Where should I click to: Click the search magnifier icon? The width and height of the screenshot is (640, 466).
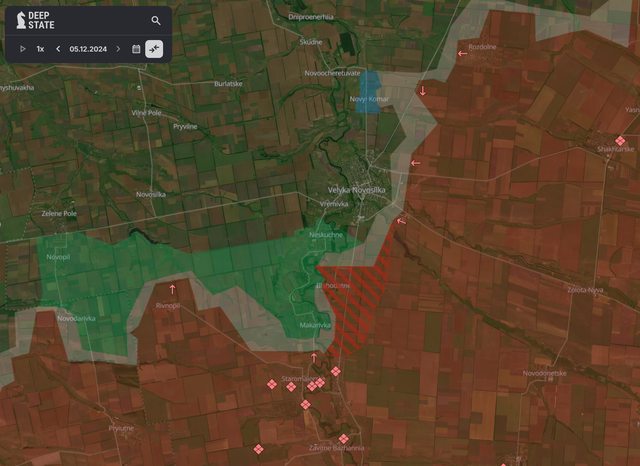coord(156,20)
